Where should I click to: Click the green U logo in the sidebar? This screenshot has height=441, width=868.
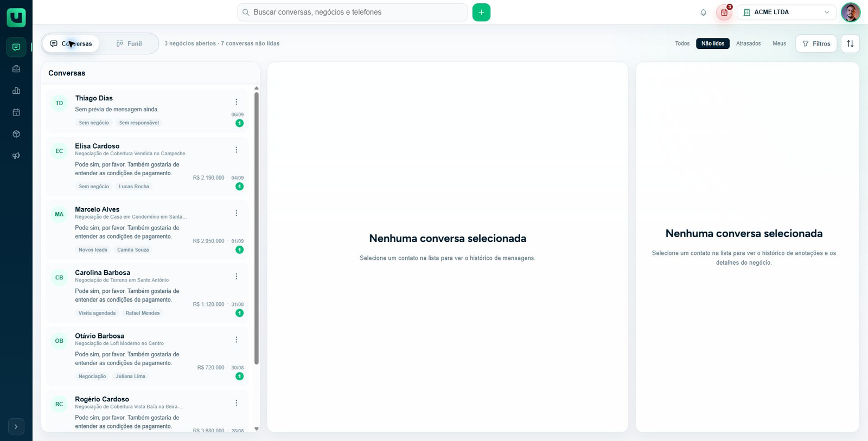[x=16, y=17]
